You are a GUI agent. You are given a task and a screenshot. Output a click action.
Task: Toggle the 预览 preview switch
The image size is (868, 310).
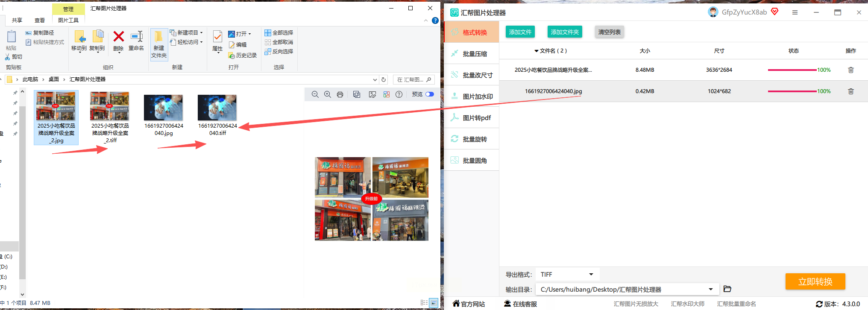point(430,94)
